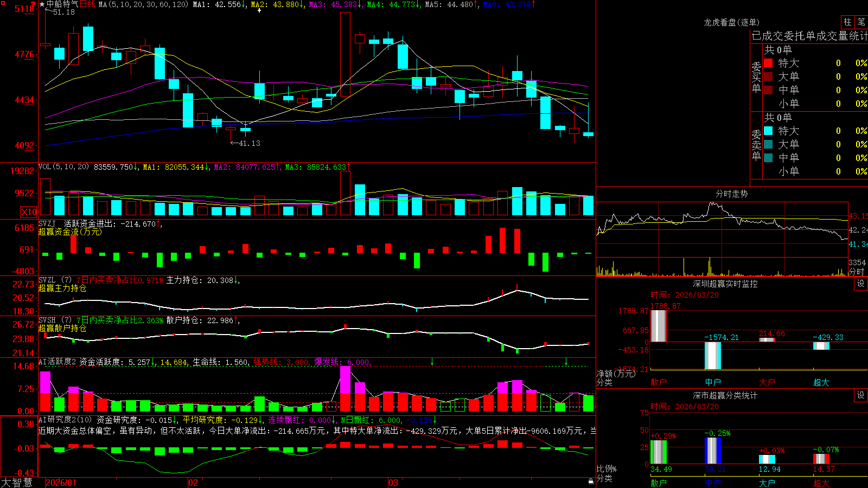868x488 pixels.
Task: Click the +0.29% 散户 bar in classification stats
Action: pos(659,452)
